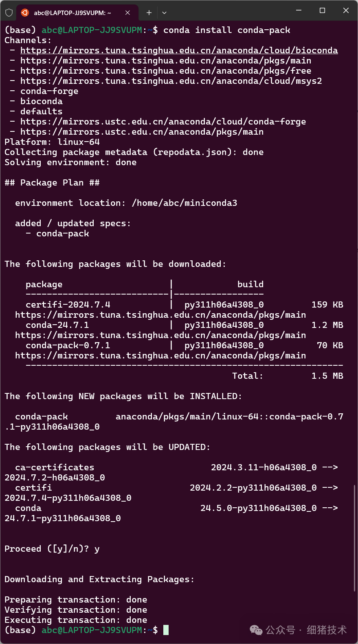
Task: Open the tab dropdown chevron next to plus
Action: pos(164,13)
